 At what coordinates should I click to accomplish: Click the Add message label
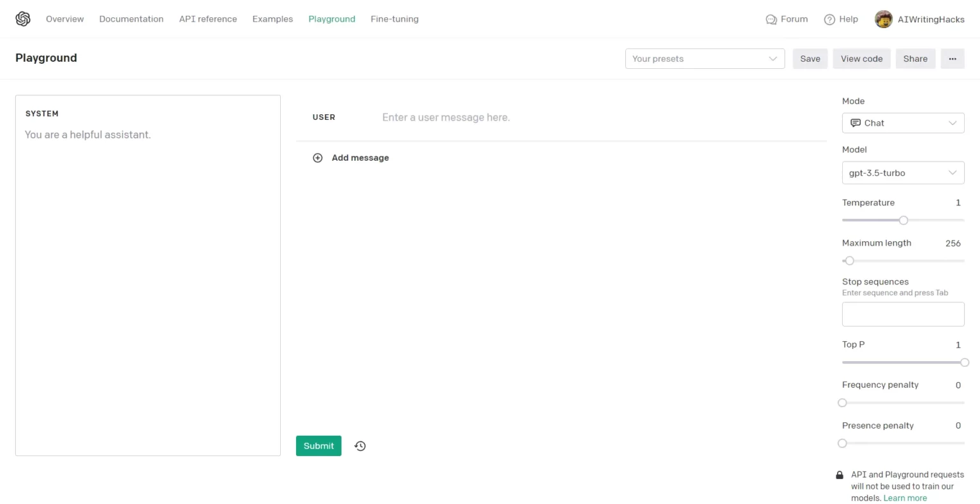click(360, 158)
